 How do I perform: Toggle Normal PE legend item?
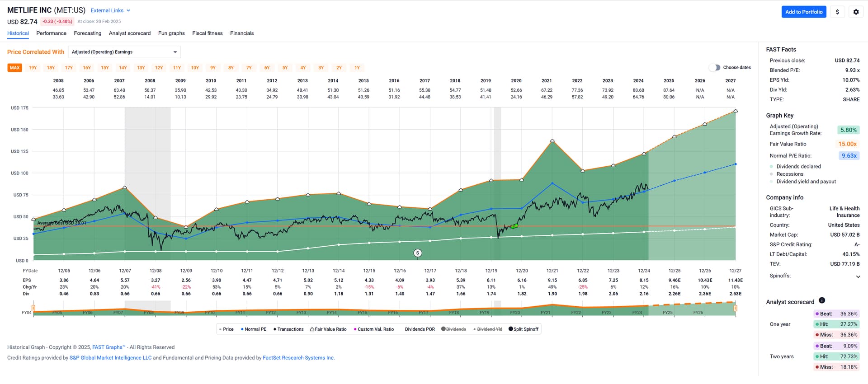coord(254,329)
